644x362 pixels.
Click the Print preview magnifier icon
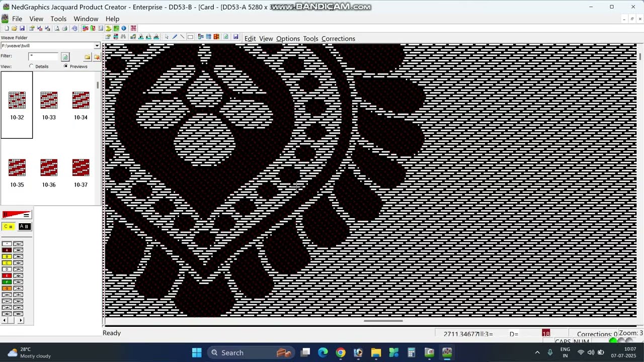tap(56, 28)
